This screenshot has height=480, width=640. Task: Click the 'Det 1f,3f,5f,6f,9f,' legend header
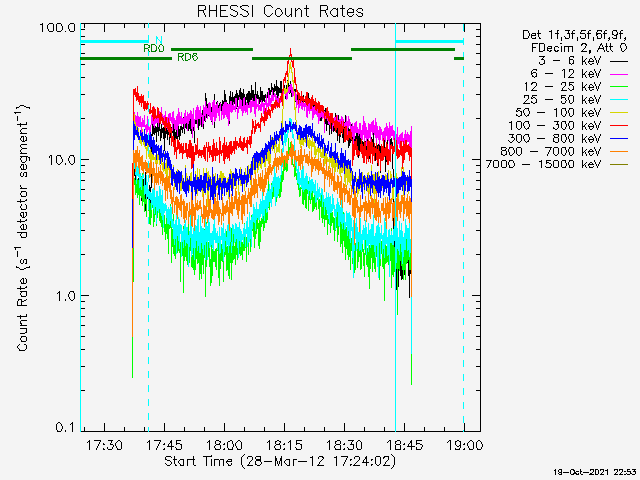(x=575, y=35)
